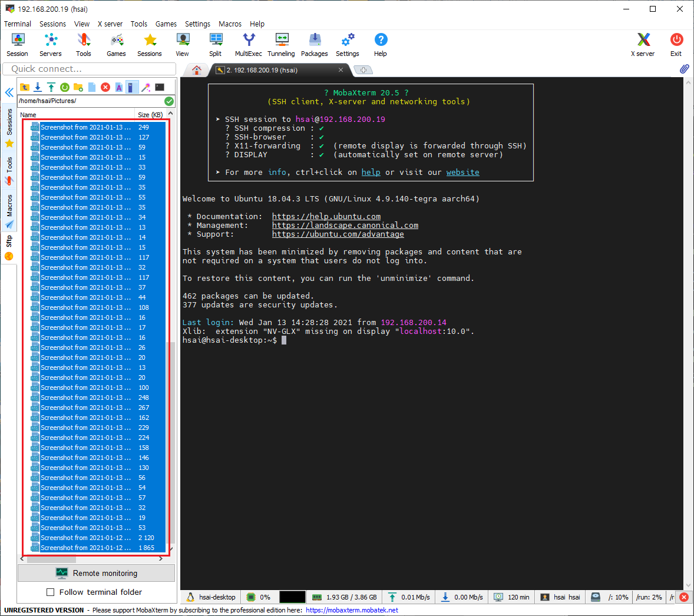Screen dimensions: 694x616
Task: Open the website link in banner
Action: click(462, 172)
